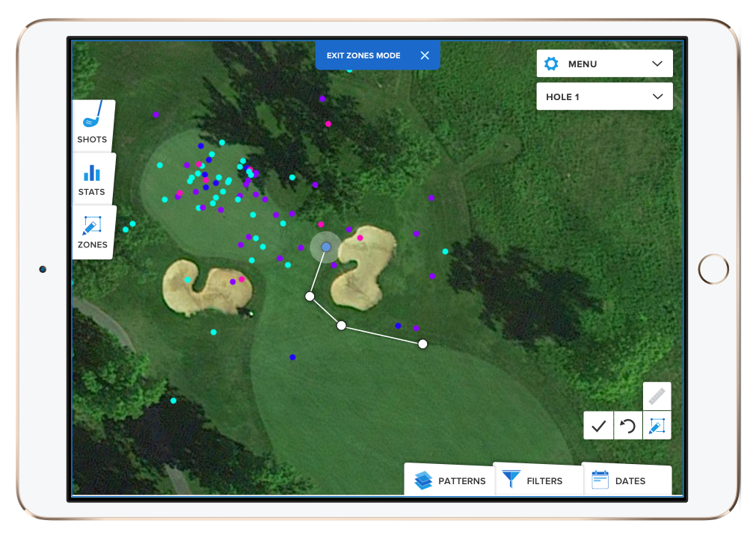The image size is (756, 538).
Task: Click the white zone vertex at line's right end
Action: (422, 344)
